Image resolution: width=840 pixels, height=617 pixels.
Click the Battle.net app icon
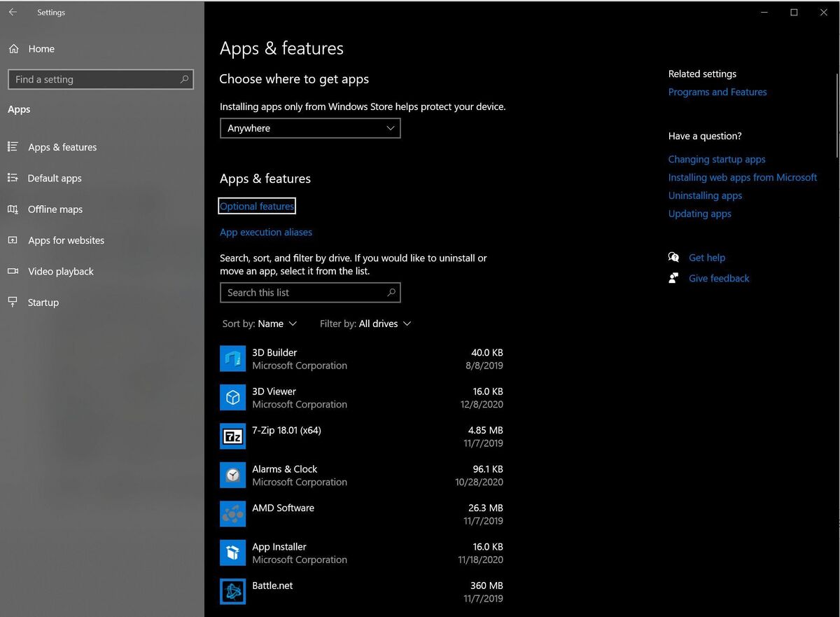232,592
